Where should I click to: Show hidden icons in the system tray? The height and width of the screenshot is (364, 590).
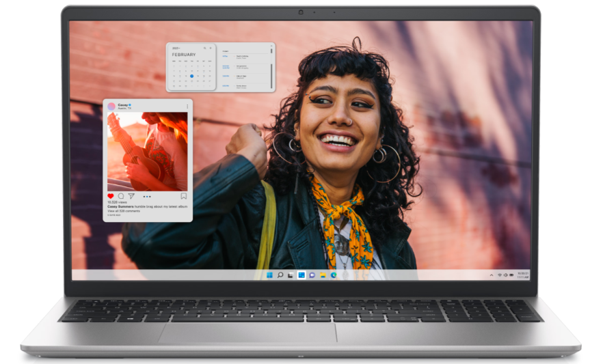pos(492,275)
